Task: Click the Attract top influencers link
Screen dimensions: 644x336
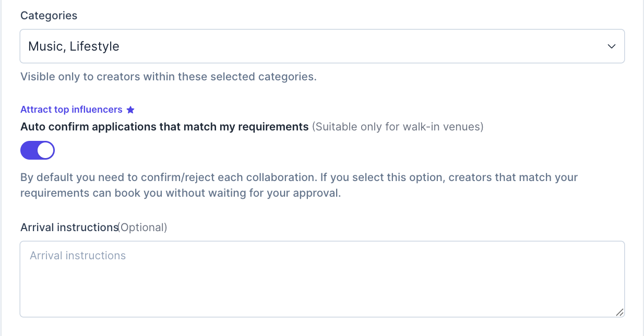Action: click(71, 110)
